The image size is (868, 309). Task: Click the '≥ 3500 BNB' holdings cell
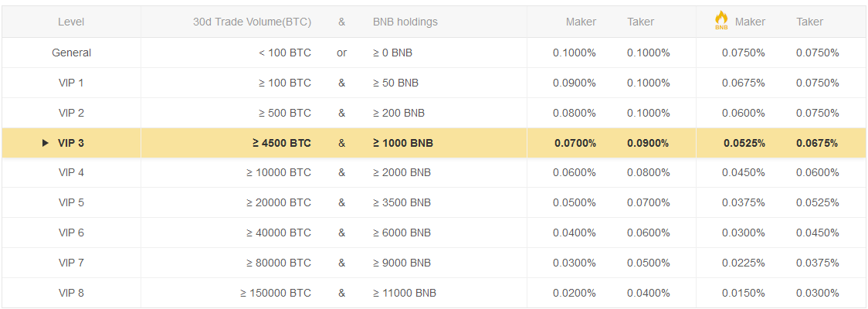pos(402,202)
